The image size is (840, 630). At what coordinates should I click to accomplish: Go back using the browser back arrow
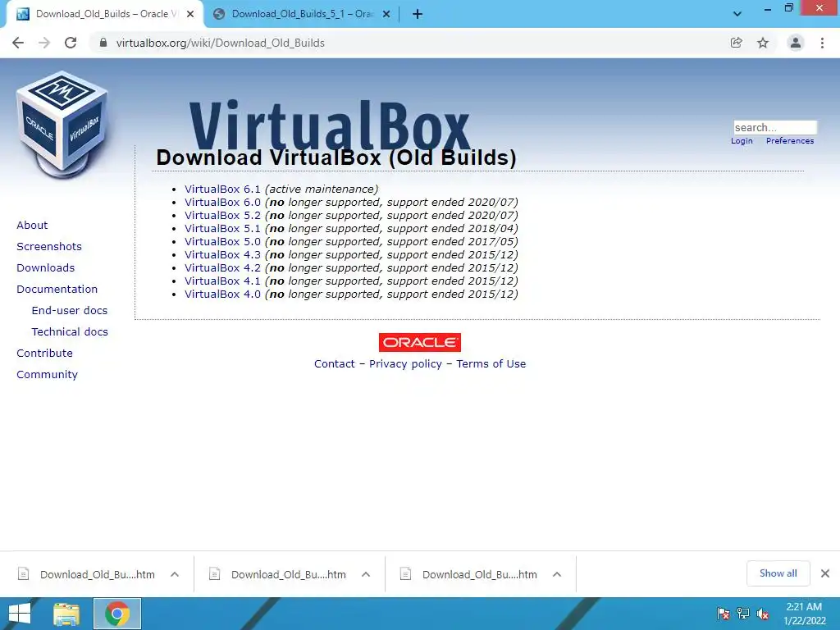tap(18, 43)
